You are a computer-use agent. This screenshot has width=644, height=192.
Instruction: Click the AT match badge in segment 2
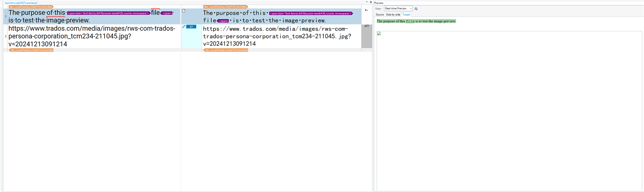tap(191, 27)
